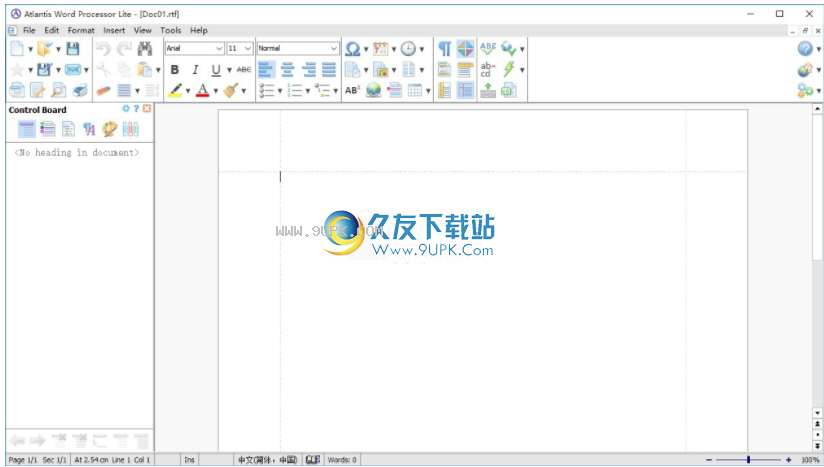Image resolution: width=824 pixels, height=467 pixels.
Task: Insert a symbol using the Omega icon
Action: tap(353, 49)
